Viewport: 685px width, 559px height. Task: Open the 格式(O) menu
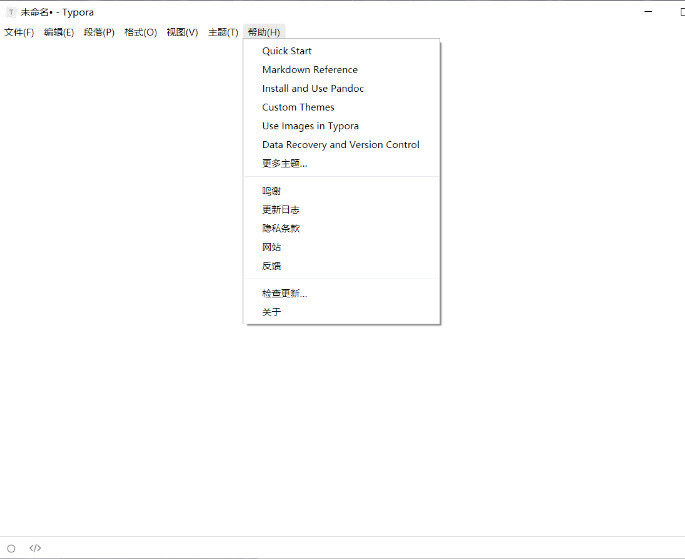coord(140,32)
